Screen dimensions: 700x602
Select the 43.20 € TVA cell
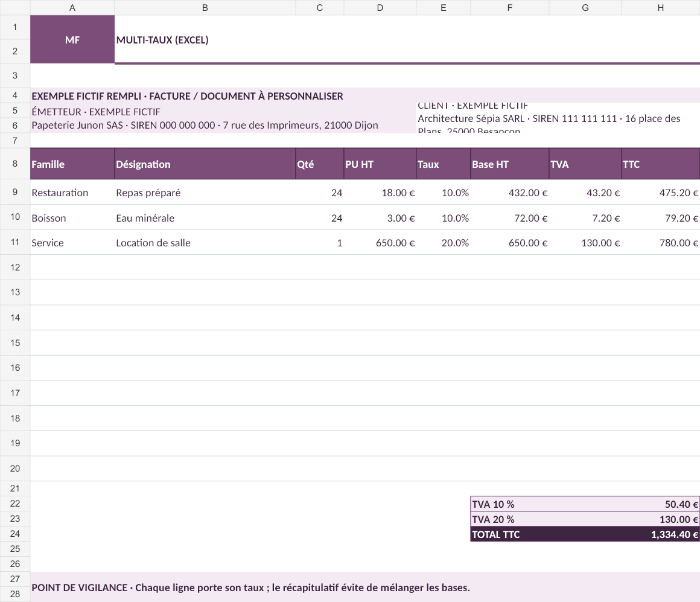coord(585,193)
